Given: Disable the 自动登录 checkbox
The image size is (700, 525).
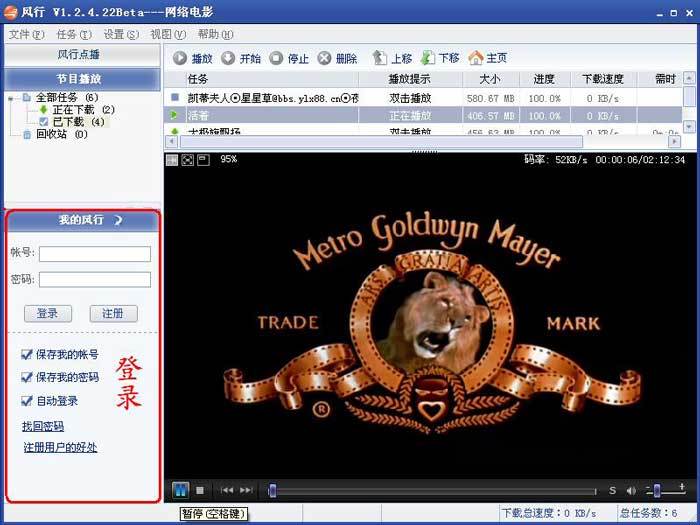Looking at the screenshot, I should tap(27, 400).
